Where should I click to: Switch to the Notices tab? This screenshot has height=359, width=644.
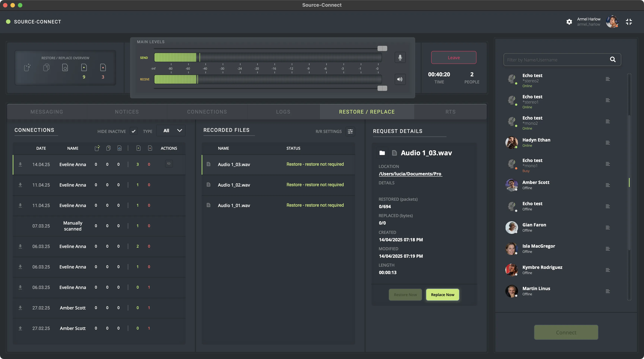(x=127, y=112)
